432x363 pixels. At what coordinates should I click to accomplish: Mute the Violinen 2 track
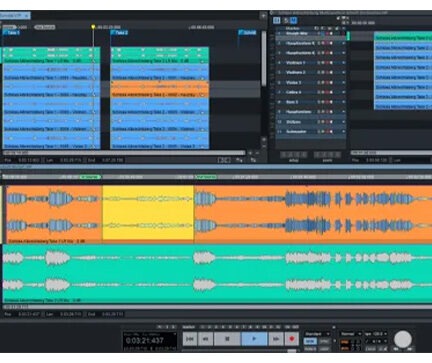pyautogui.click(x=323, y=72)
